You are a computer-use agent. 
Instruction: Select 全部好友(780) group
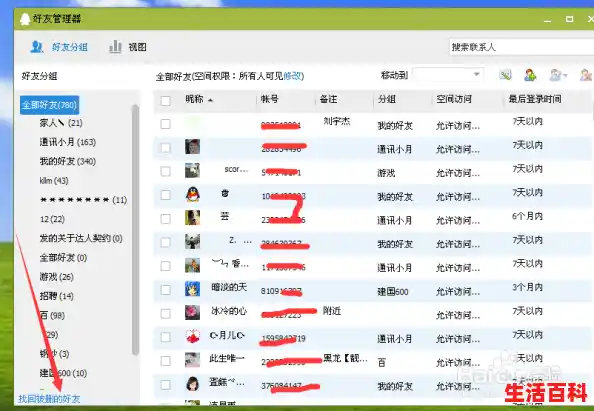coord(49,105)
